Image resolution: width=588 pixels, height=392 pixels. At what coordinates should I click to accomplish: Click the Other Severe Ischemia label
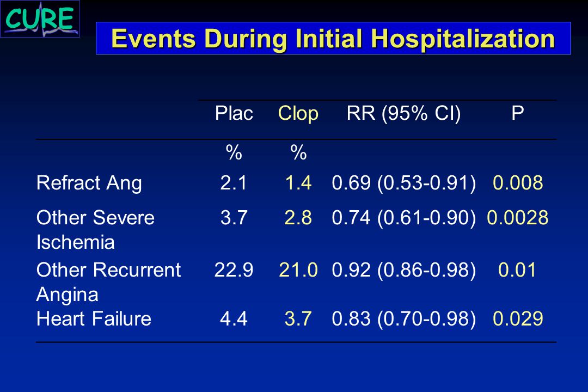pos(95,230)
